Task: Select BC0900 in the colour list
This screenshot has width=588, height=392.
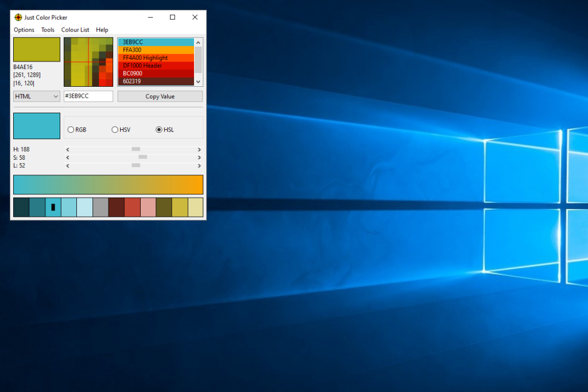Action: coord(156,74)
